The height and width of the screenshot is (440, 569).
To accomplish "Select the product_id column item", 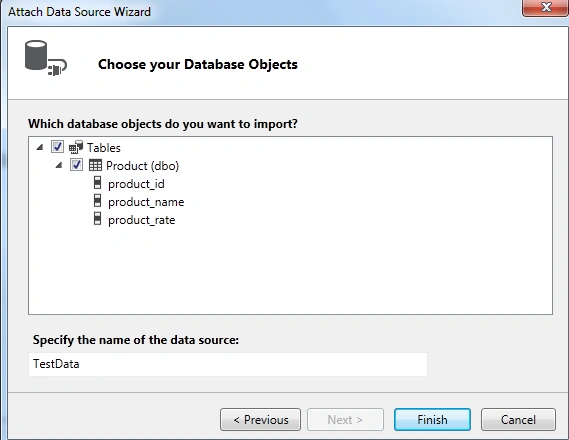I will (x=136, y=184).
